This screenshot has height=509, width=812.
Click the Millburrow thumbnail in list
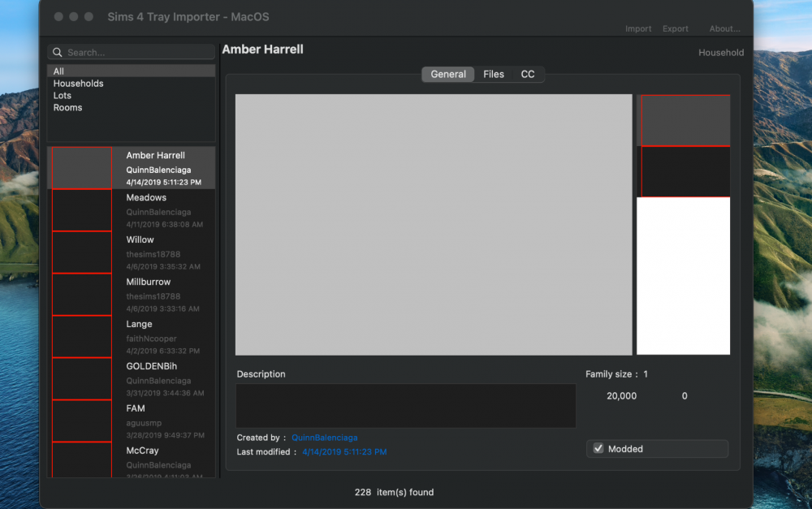[82, 295]
